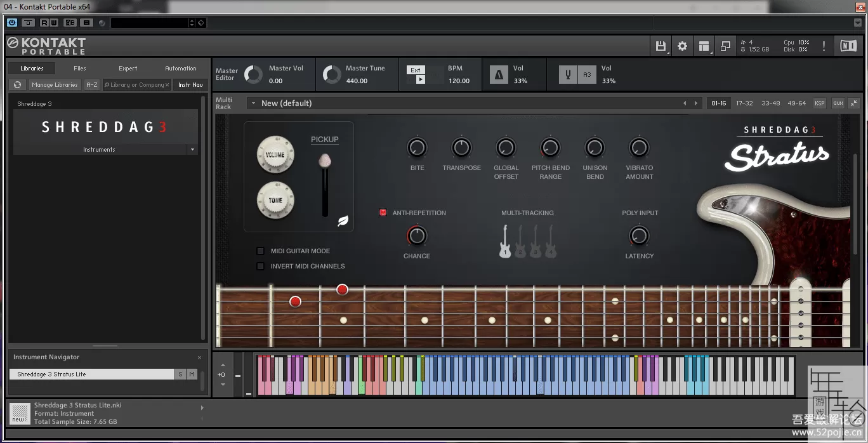Click the Manage Libraries button
The image size is (868, 443).
[x=55, y=84]
